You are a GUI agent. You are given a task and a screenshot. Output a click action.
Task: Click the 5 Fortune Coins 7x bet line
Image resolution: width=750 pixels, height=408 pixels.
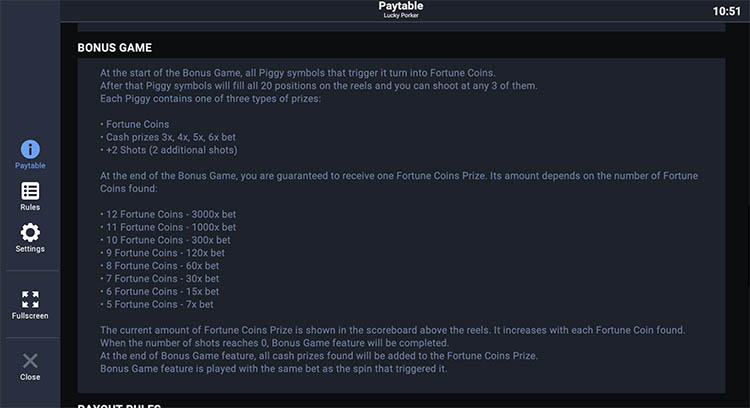click(157, 305)
